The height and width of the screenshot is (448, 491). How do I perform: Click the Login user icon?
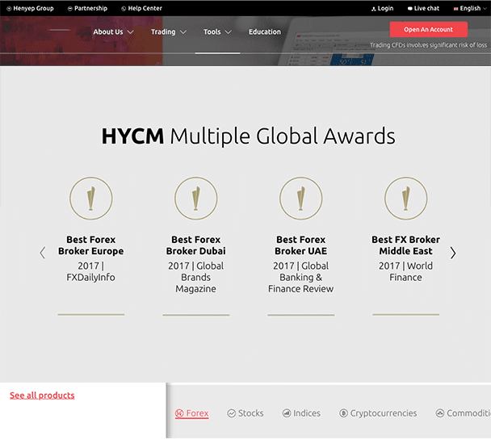tap(374, 9)
